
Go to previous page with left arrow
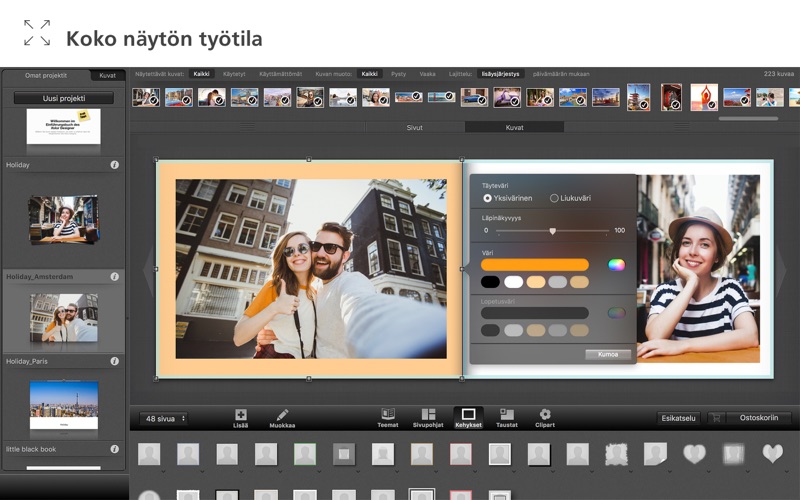(148, 269)
